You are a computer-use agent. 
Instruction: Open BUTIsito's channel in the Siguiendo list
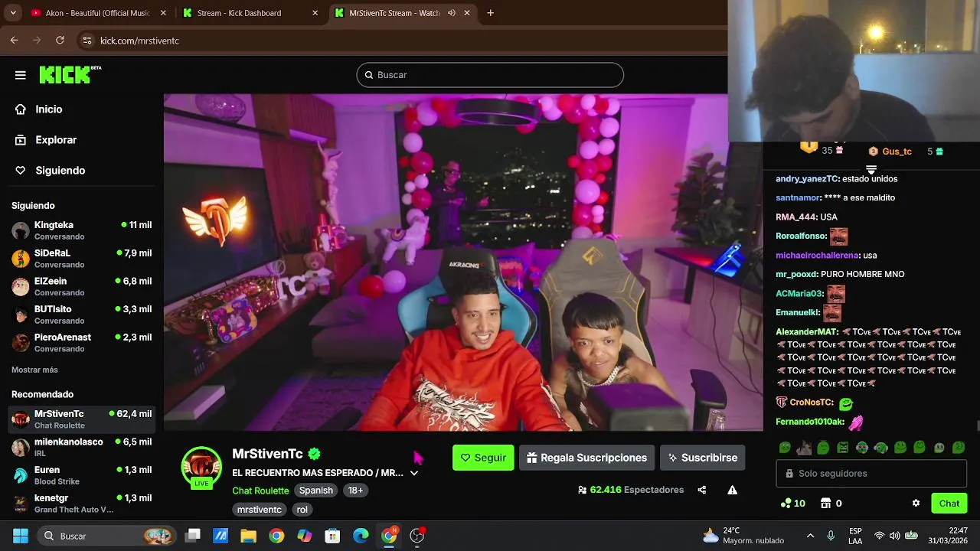tap(81, 315)
